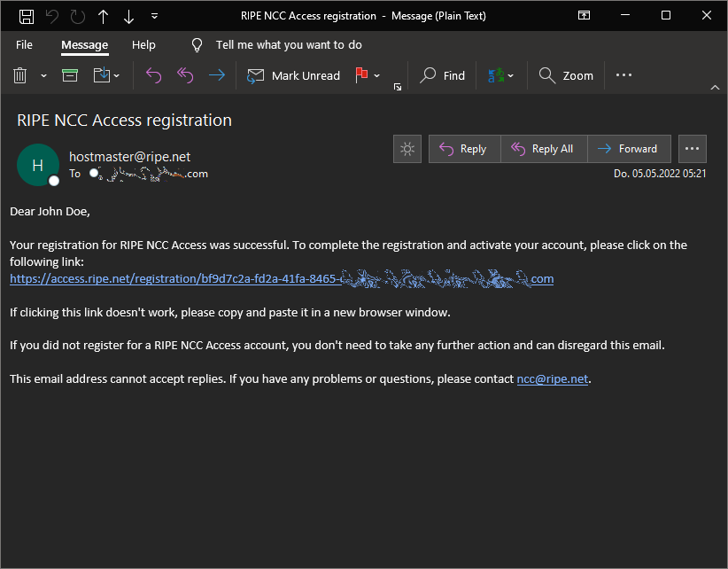Screen dimensions: 728x569
Task: Expand the delete options dropdown arrow
Action: pyautogui.click(x=43, y=75)
